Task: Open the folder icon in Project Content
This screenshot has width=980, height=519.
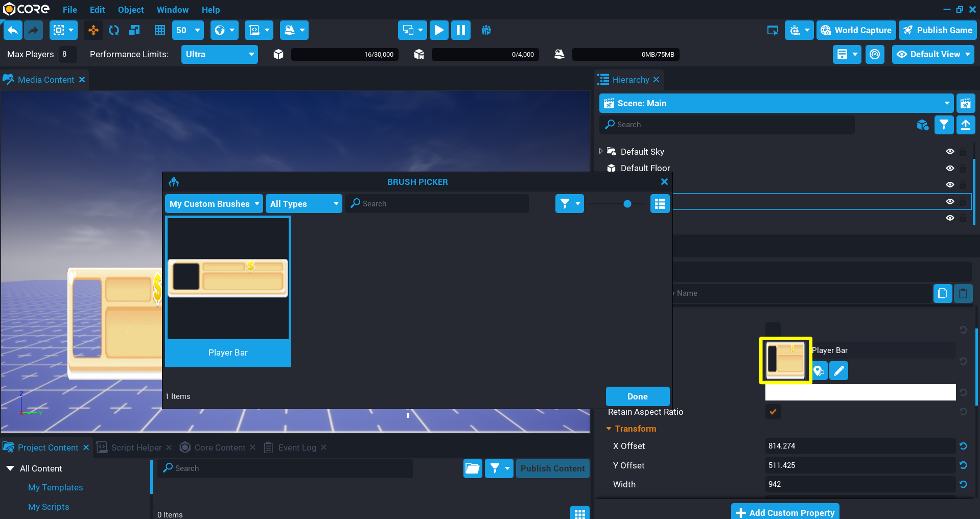Action: pyautogui.click(x=473, y=468)
